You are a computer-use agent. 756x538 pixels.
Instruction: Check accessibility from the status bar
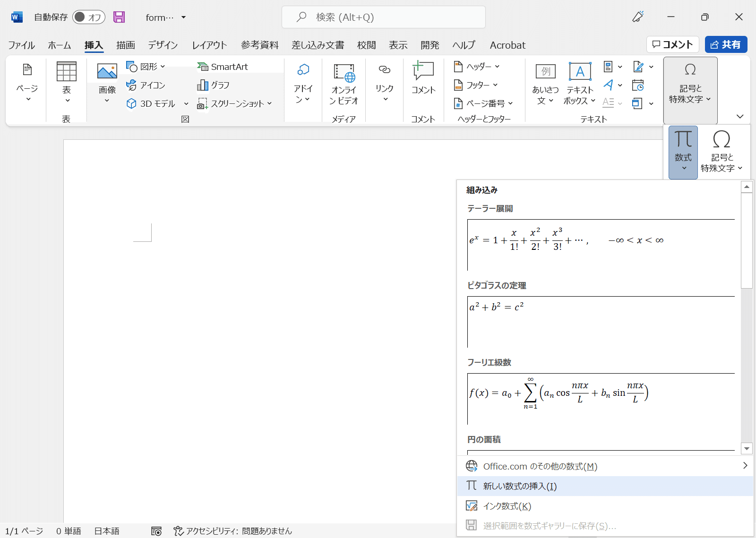click(x=232, y=530)
